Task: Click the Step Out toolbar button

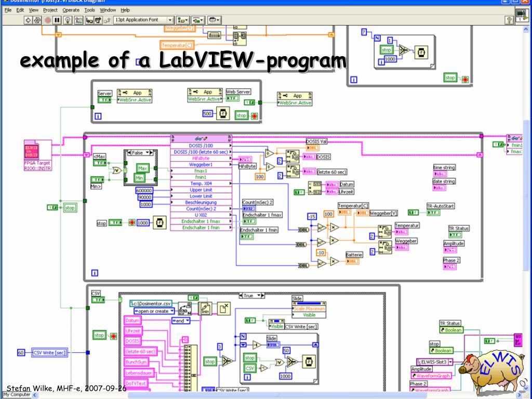Action: click(107, 20)
